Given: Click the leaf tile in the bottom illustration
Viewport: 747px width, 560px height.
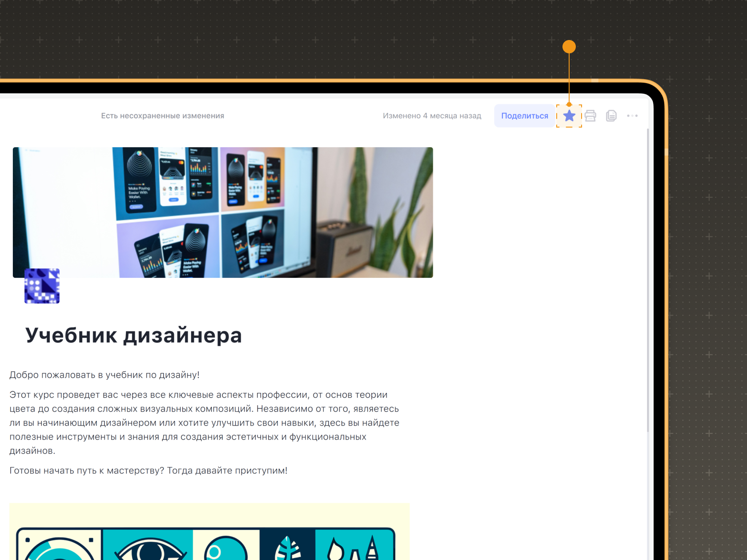Looking at the screenshot, I should tap(287, 547).
